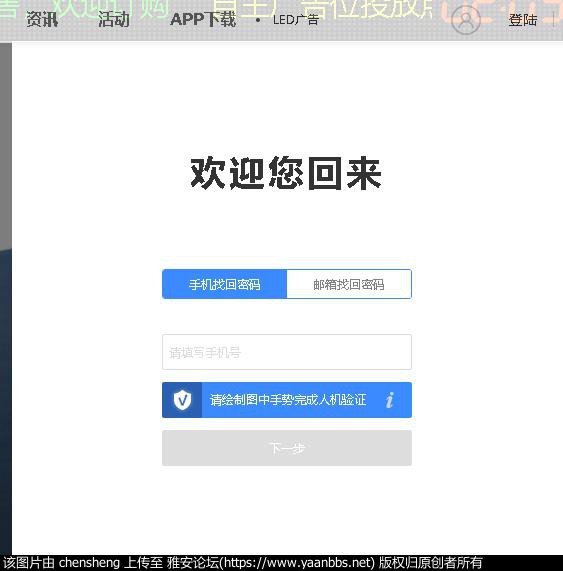This screenshot has height=571, width=563.
Task: Click the grayed 下一步 button
Action: pyautogui.click(x=287, y=448)
